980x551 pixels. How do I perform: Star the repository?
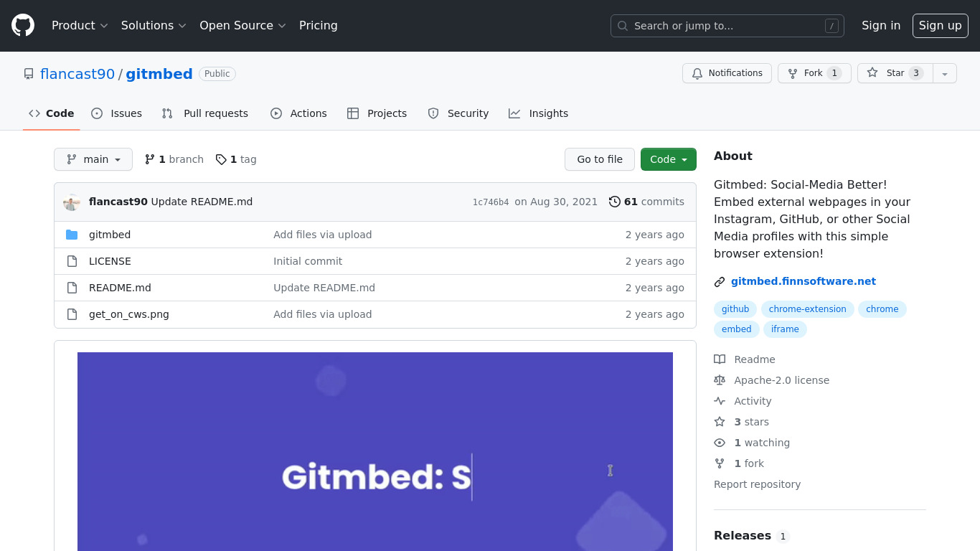895,73
